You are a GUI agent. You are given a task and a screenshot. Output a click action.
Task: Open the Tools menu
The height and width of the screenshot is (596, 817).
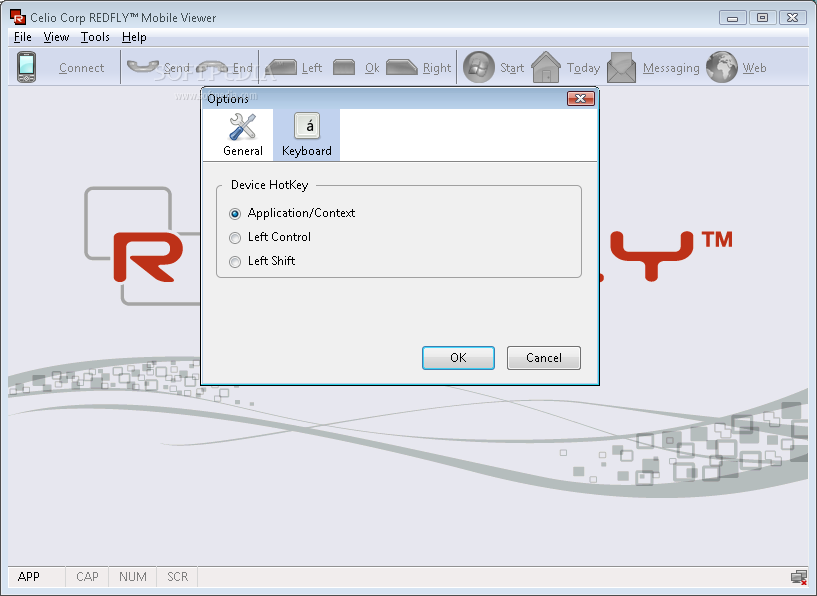tap(95, 37)
